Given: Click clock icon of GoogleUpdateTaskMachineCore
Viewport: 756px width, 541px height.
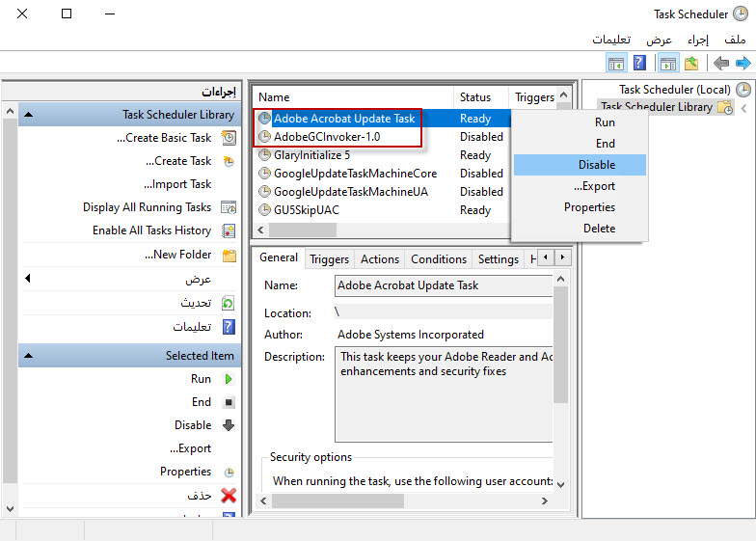Looking at the screenshot, I should [264, 174].
